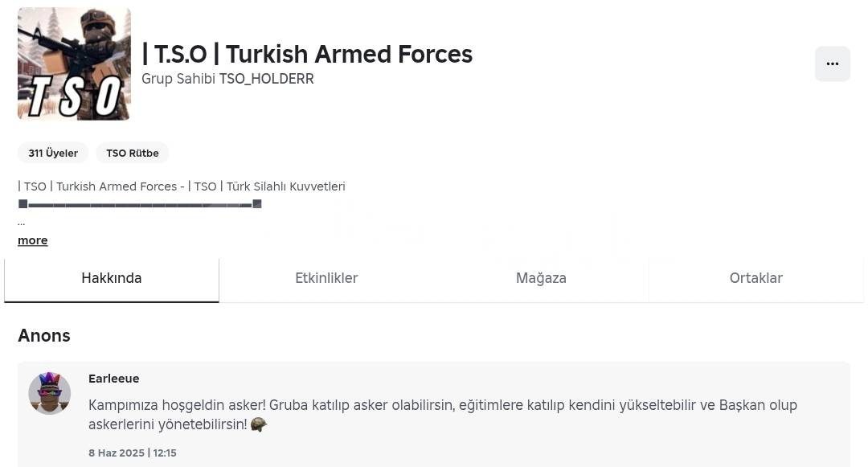868x467 pixels.
Task: Click the 8 Haz 2025 timestamp
Action: [x=133, y=453]
